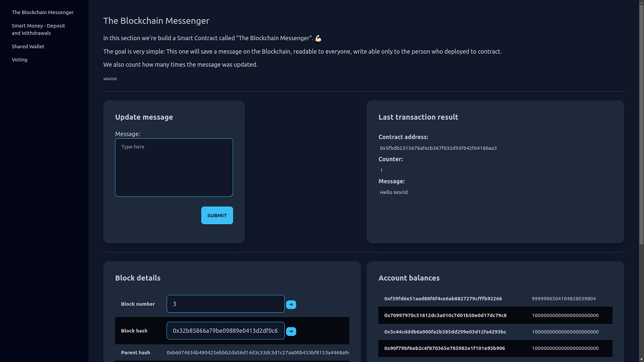644x362 pixels.
Task: Select account 0xf39fd6e51aad88f6f4ce6ab8827279cfffb92266
Action: pyautogui.click(x=443, y=299)
